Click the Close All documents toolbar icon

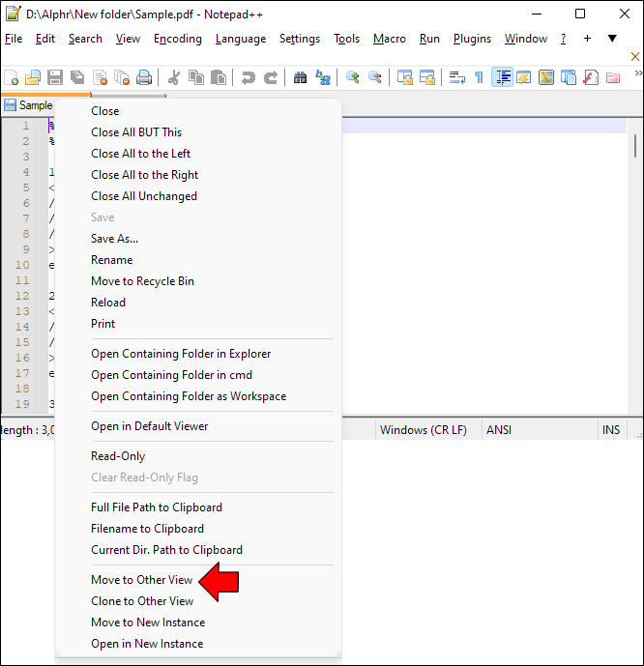[123, 77]
